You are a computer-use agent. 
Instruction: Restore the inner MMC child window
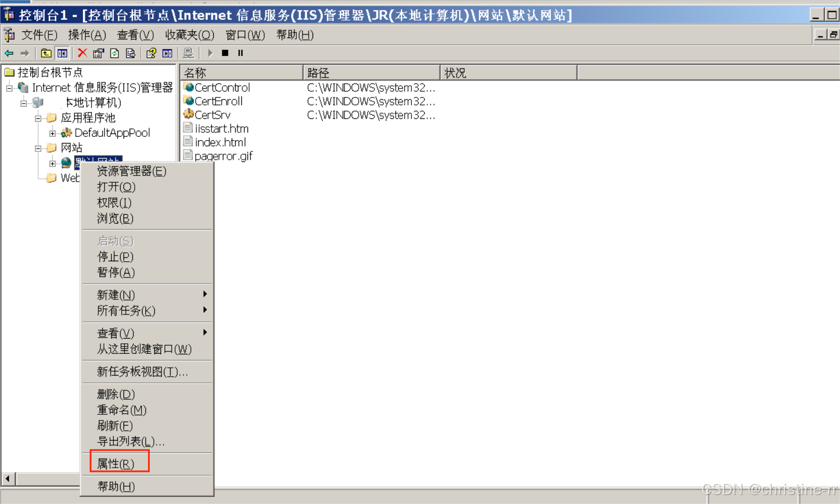pyautogui.click(x=833, y=35)
